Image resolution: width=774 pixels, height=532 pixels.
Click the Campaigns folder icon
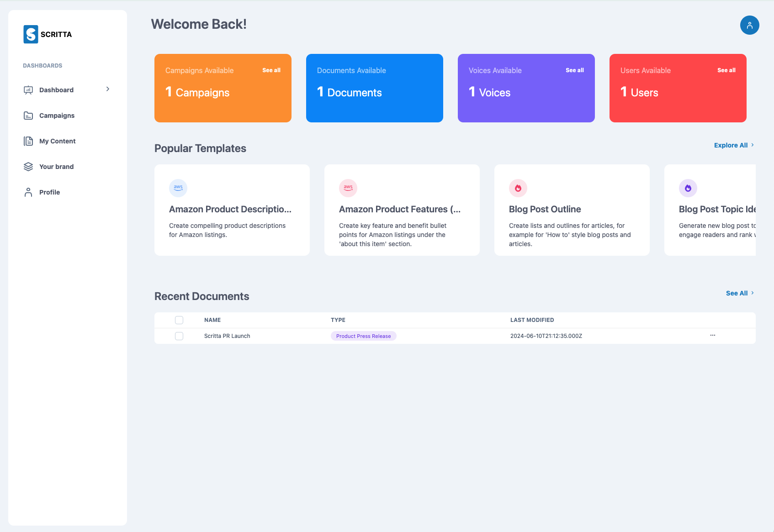[28, 116]
